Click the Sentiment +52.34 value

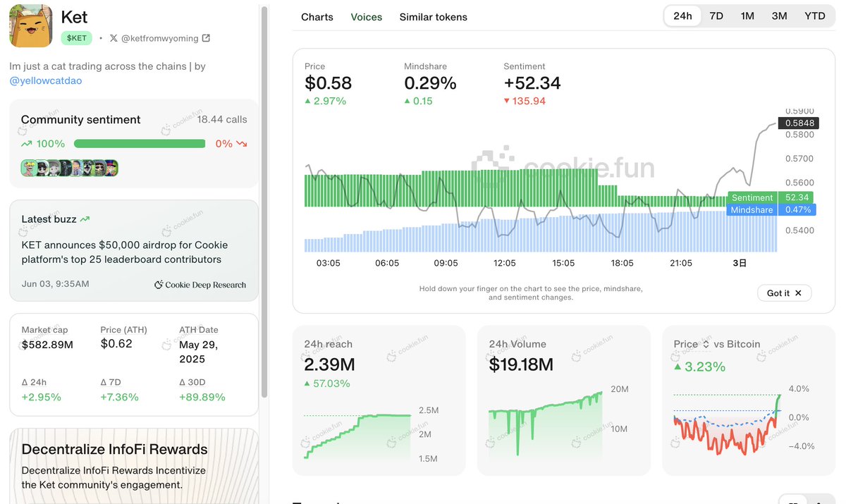pos(532,83)
